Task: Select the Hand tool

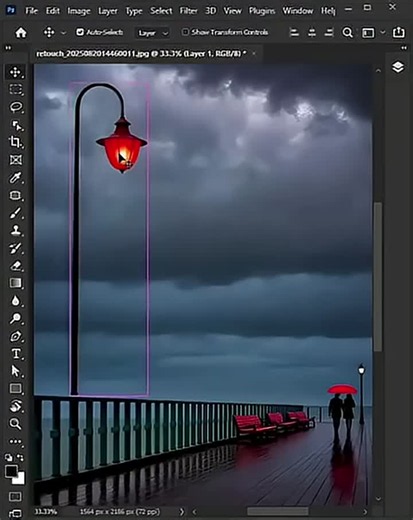Action: tap(15, 406)
